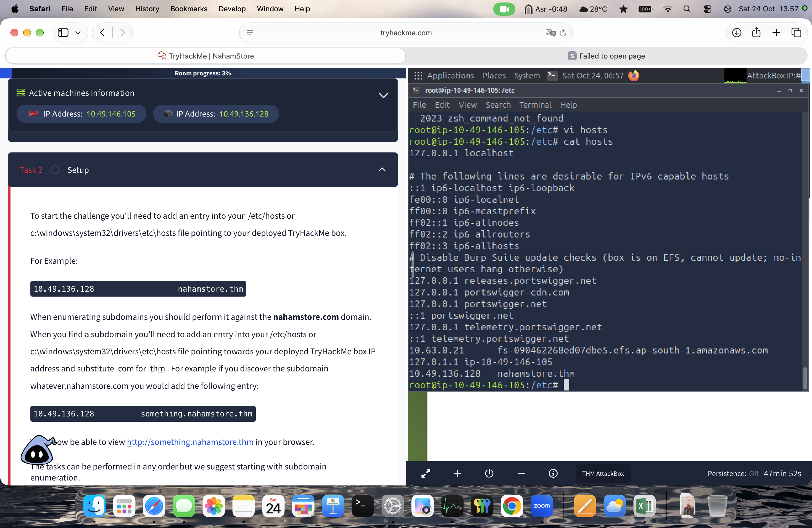
Task: Open Spotlight search in menu bar
Action: tap(687, 9)
